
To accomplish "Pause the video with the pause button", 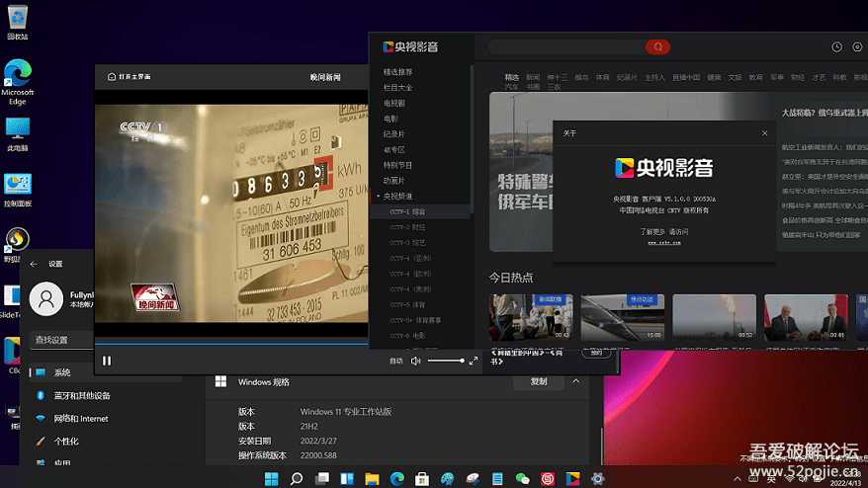I will tap(107, 361).
